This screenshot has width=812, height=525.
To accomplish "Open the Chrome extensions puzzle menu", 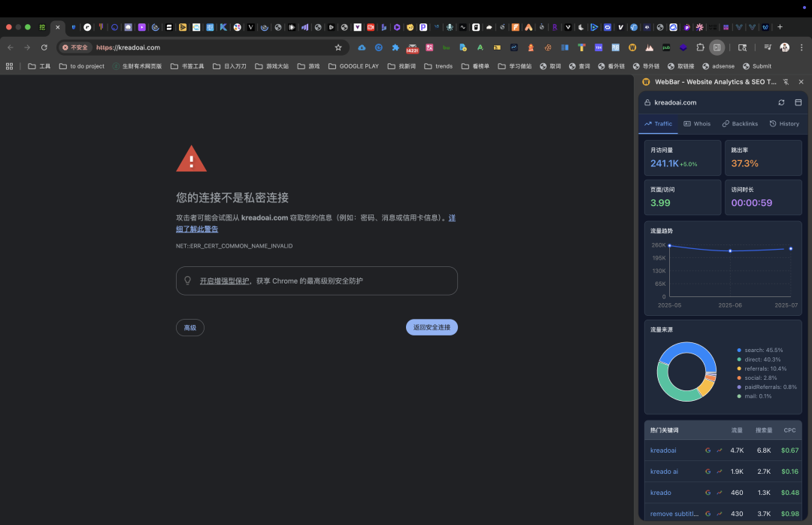I will 700,47.
